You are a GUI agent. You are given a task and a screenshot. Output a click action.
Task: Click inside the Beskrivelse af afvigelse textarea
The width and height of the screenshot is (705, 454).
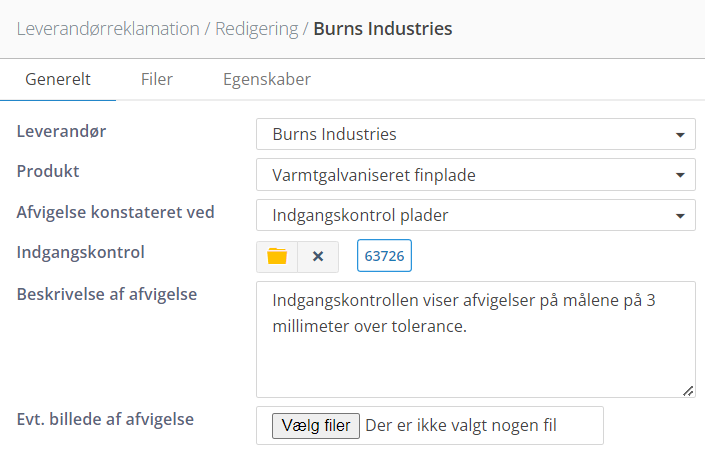click(476, 339)
